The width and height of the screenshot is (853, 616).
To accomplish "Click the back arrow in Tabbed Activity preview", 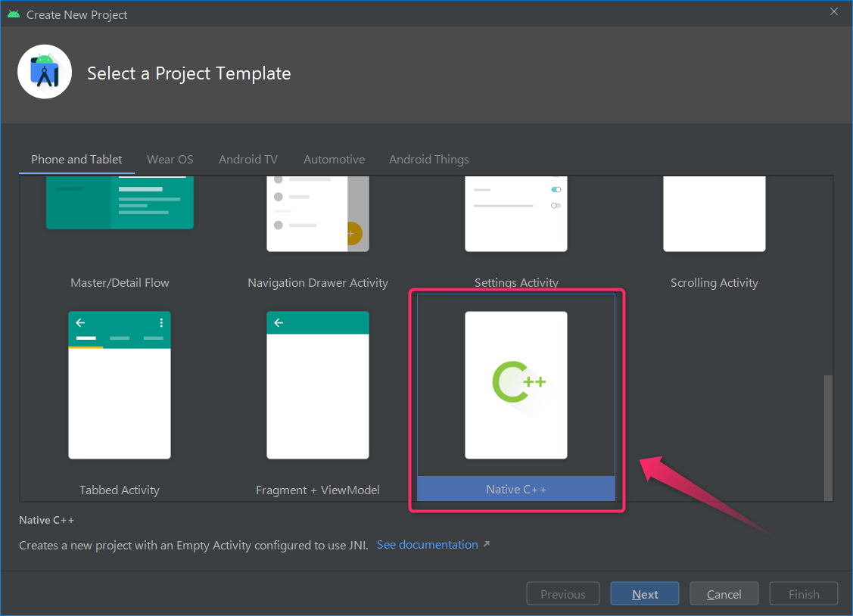I will (x=80, y=323).
